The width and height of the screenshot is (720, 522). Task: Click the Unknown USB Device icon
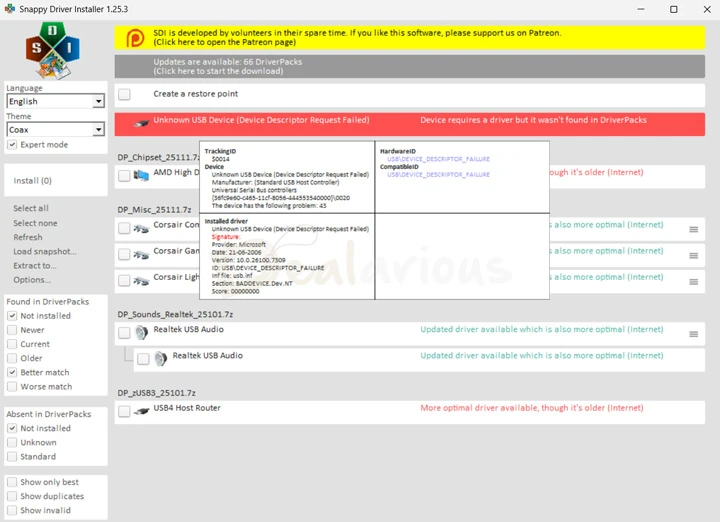(141, 123)
